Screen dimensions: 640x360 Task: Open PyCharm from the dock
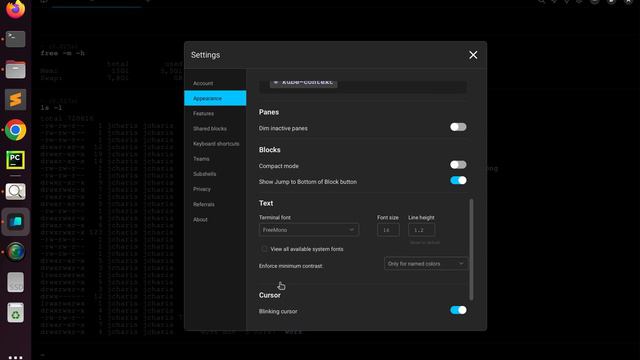pyautogui.click(x=16, y=160)
